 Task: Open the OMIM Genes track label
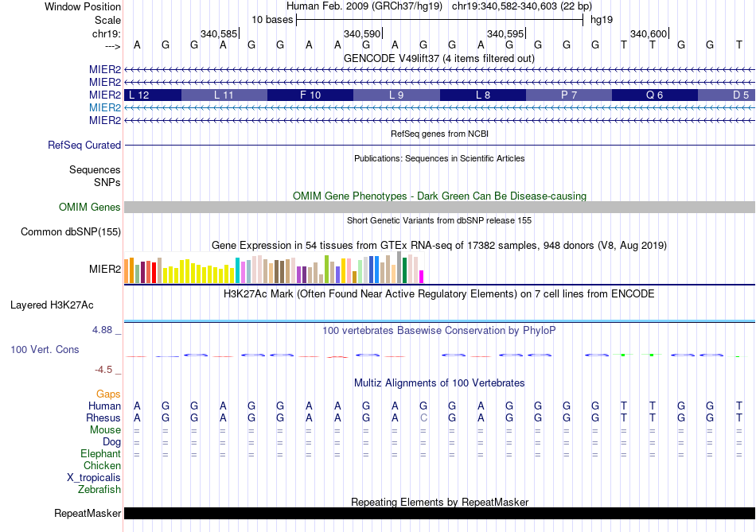tap(90, 208)
